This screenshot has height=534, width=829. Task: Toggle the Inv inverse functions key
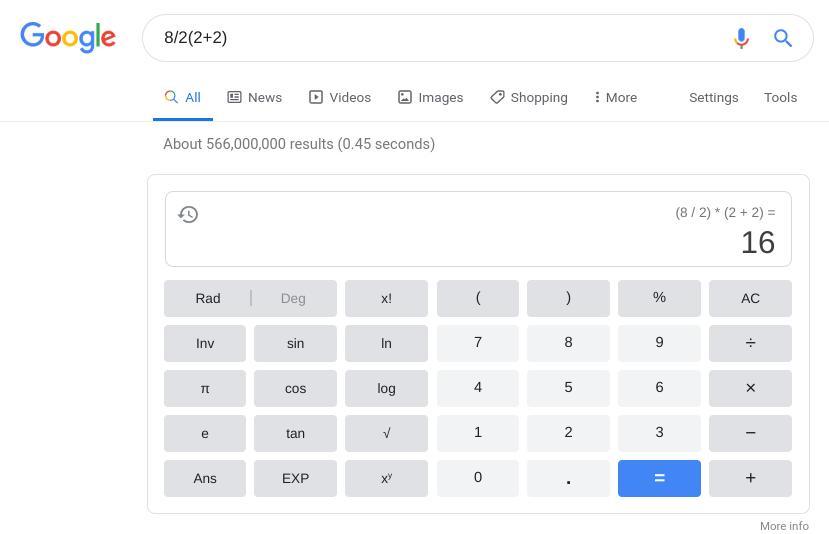click(205, 343)
